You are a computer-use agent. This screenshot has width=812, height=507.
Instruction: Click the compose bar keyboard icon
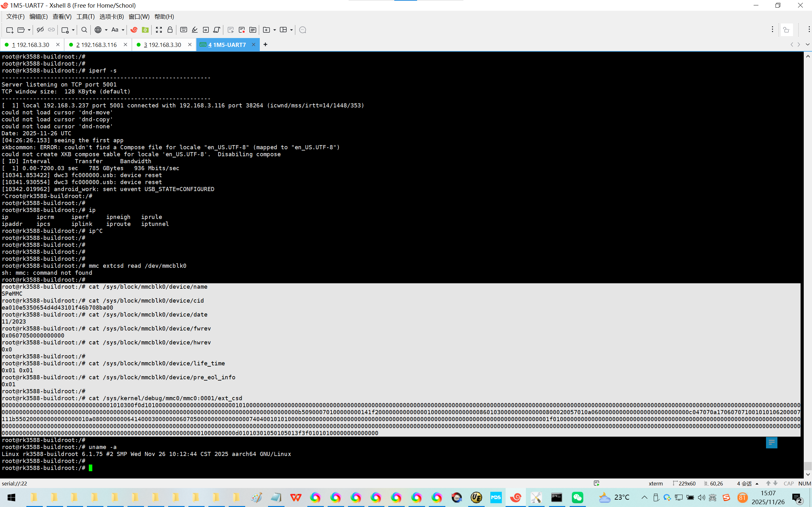[184, 30]
